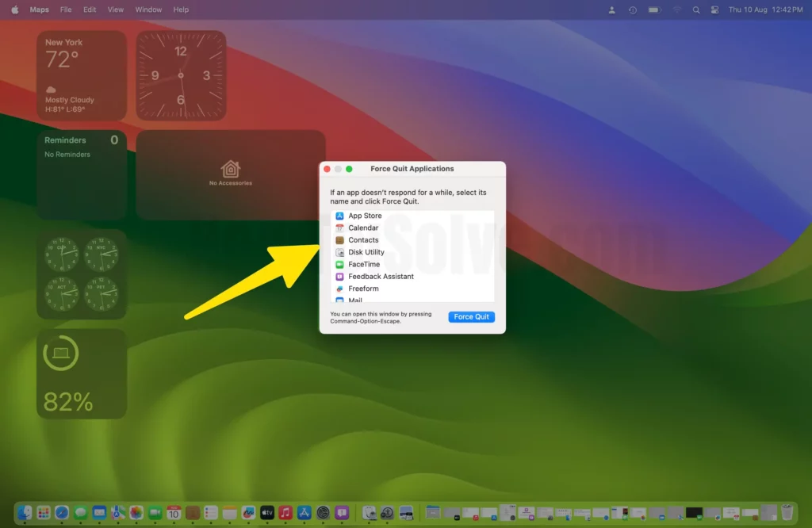This screenshot has width=812, height=528.
Task: Open the Apple menu
Action: pos(14,10)
